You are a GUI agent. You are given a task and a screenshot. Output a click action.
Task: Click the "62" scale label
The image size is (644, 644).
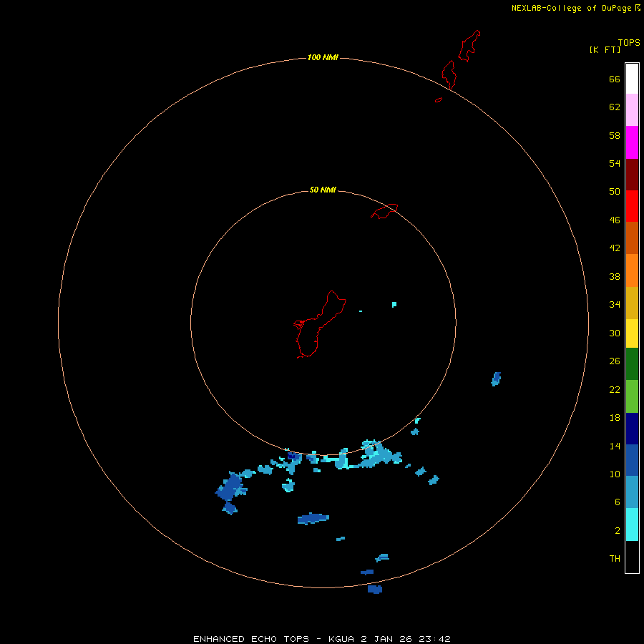point(615,107)
